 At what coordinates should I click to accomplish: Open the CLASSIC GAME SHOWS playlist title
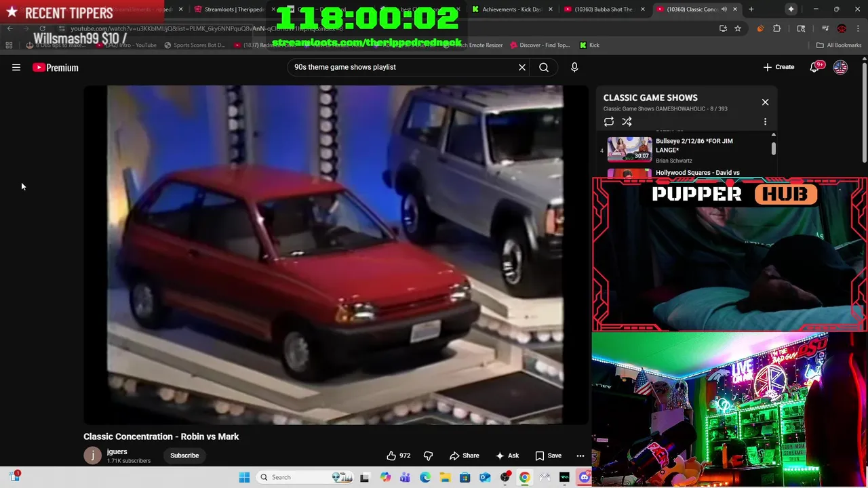tap(650, 98)
